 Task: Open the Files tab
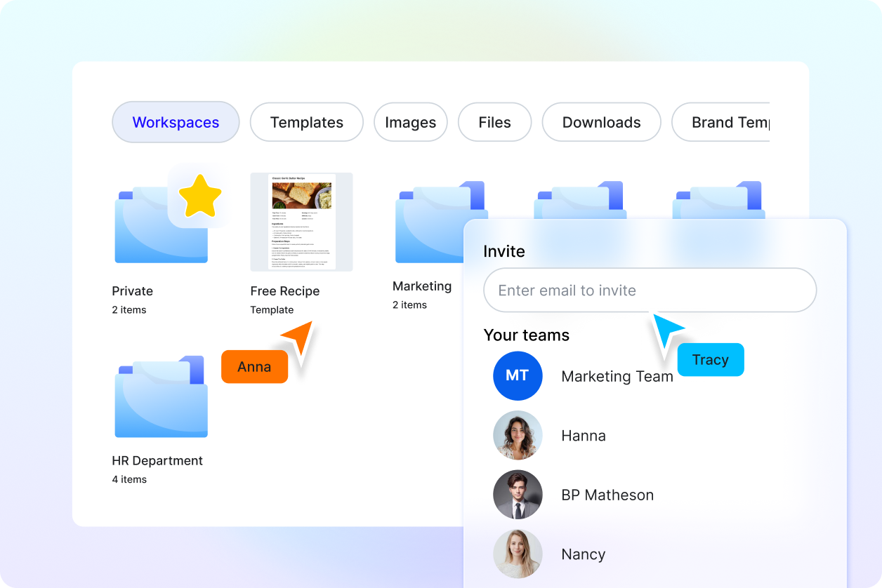pos(494,122)
